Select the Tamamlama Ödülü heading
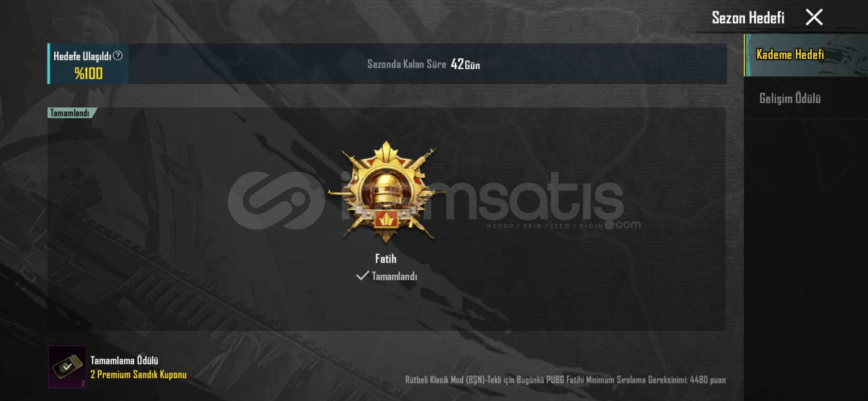 click(x=124, y=361)
